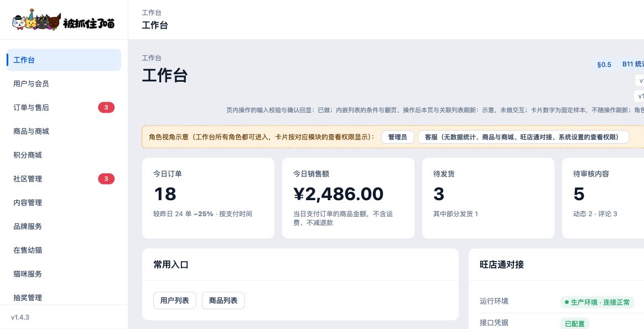Select 商品与商城 in the sidebar

pos(64,131)
